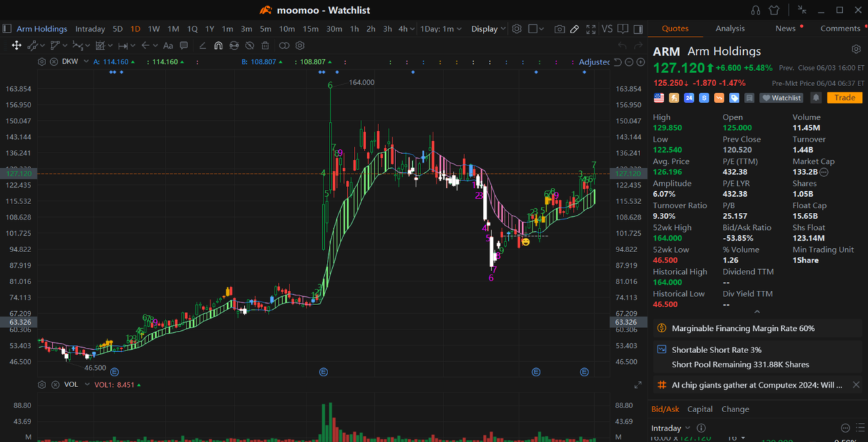
Task: Expand VOL indicator dropdown
Action: [86, 384]
